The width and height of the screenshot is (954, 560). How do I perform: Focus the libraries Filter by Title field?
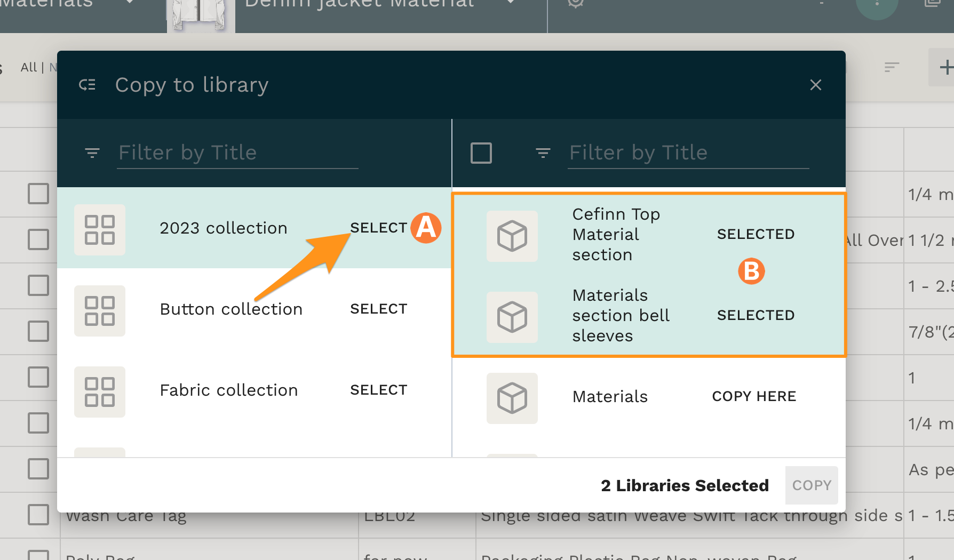pyautogui.click(x=688, y=153)
